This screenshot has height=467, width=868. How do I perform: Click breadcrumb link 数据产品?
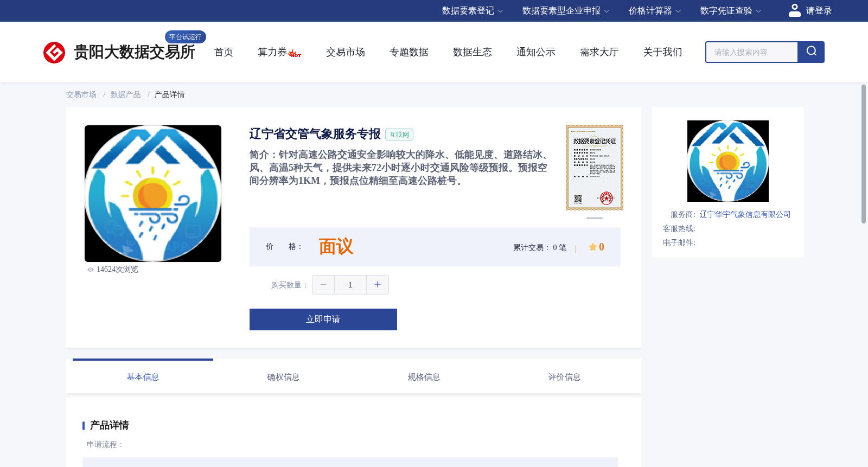126,95
